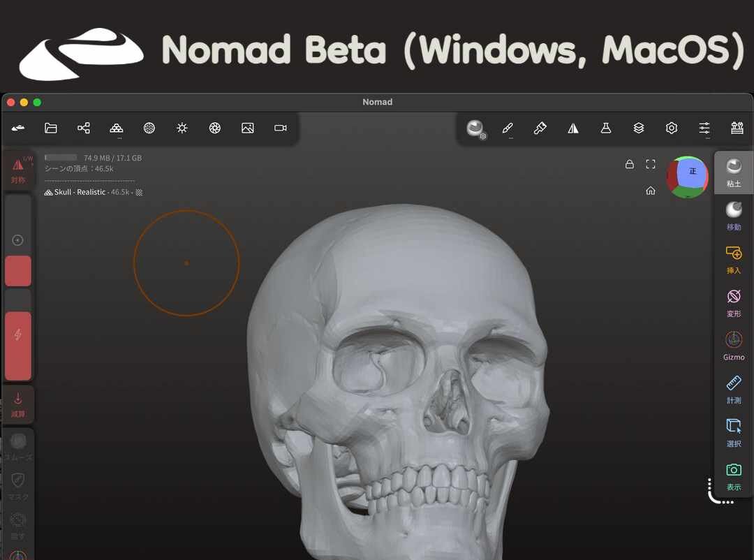Image resolution: width=754 pixels, height=560 pixels.
Task: Open the Layers panel icon
Action: click(x=638, y=128)
